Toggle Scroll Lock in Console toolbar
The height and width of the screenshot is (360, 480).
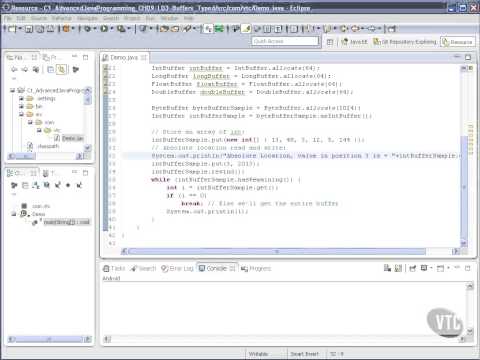(398, 268)
